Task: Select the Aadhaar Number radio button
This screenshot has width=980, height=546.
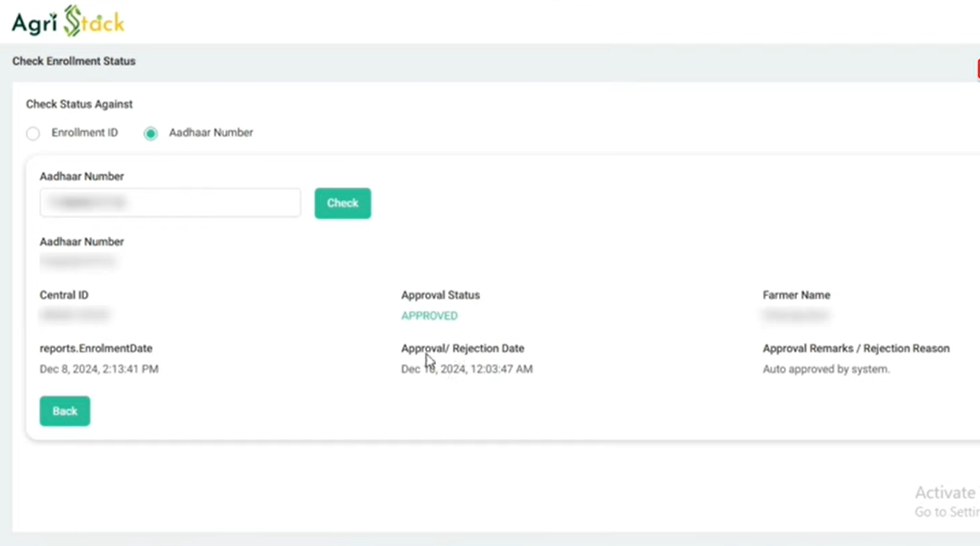Action: 151,133
